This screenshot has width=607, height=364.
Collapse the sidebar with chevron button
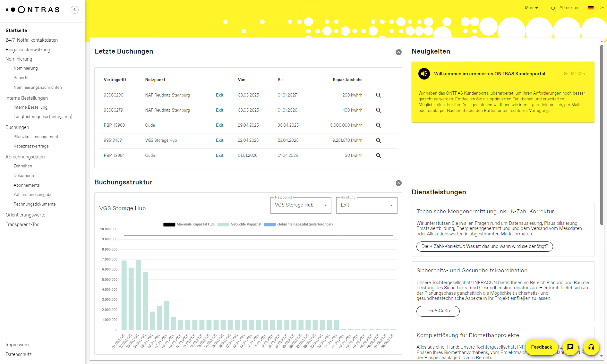(74, 10)
